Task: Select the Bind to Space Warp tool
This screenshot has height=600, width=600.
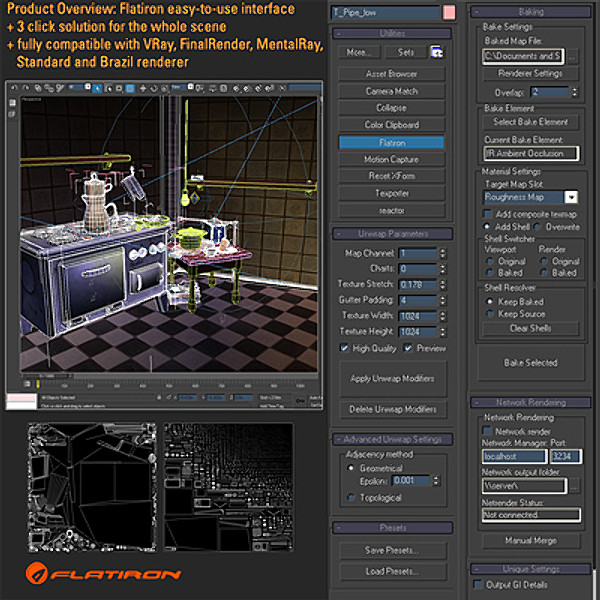Action: point(60,88)
